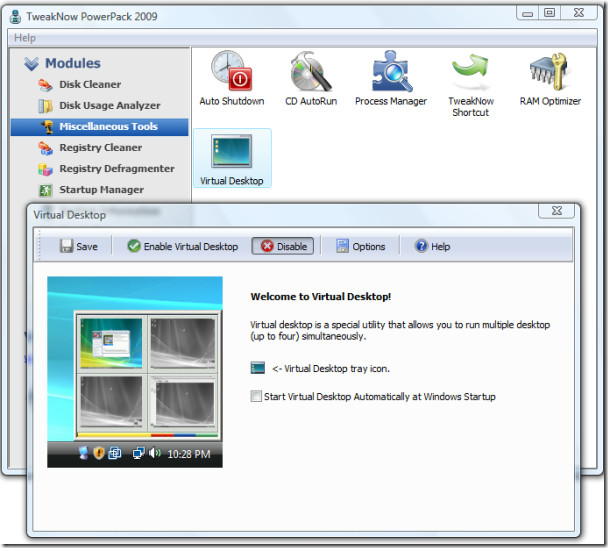
Task: Collapse the Modules section chevron
Action: [x=31, y=64]
